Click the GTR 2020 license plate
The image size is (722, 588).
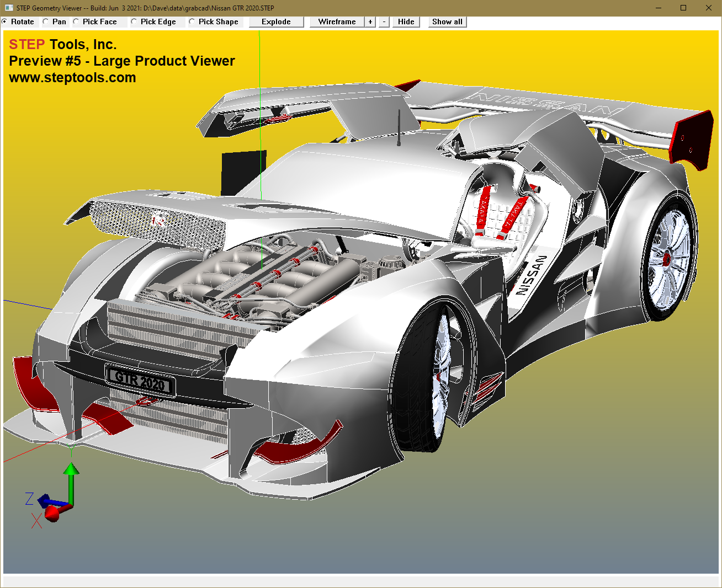point(140,381)
